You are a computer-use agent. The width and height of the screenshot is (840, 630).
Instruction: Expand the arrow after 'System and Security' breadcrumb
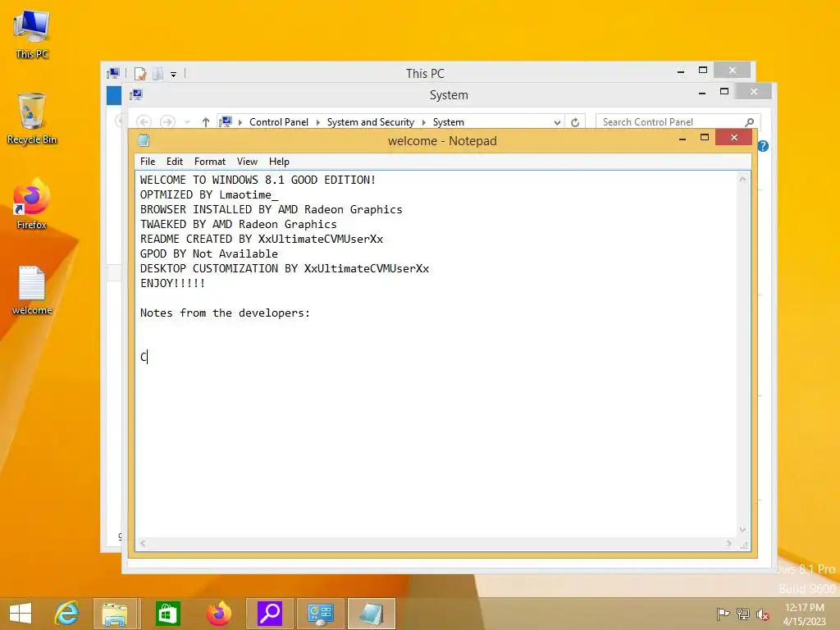point(424,122)
